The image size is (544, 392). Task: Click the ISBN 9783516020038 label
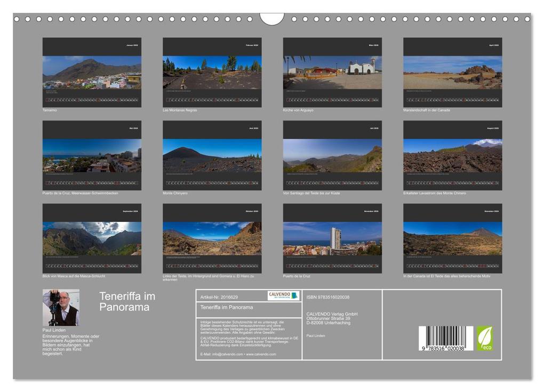[x=329, y=297]
